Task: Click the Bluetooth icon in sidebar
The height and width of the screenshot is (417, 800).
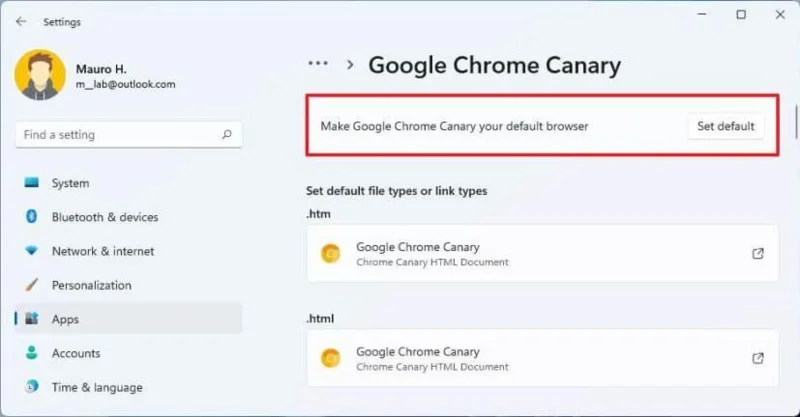Action: click(x=32, y=216)
